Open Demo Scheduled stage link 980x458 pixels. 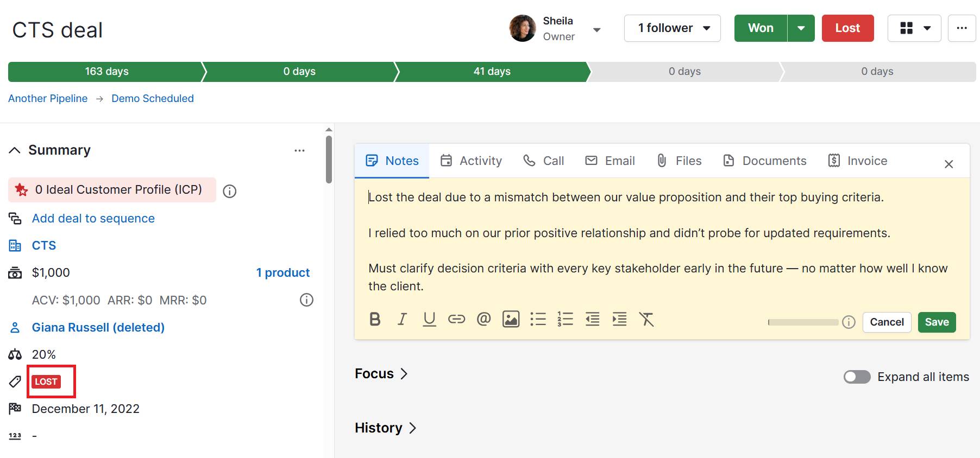pyautogui.click(x=153, y=98)
